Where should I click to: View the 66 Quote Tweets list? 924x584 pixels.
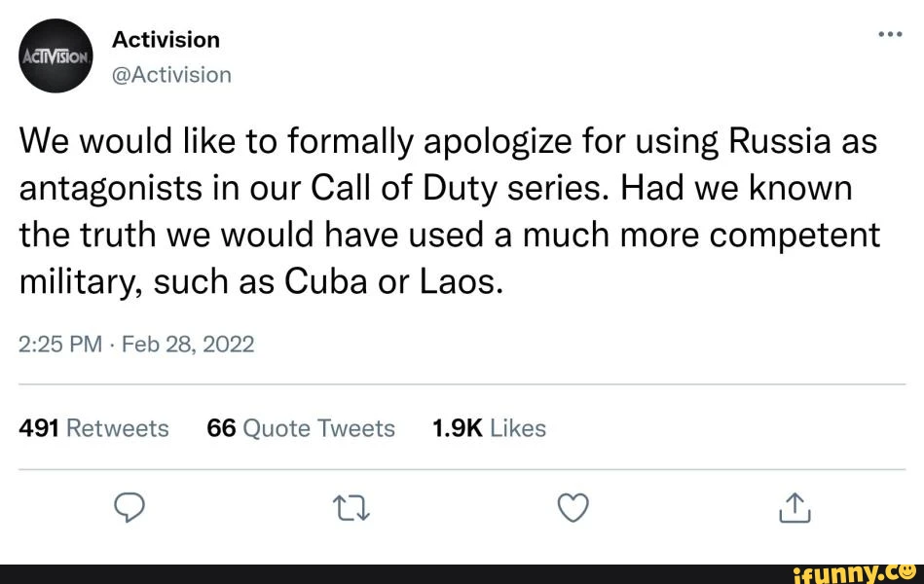(302, 428)
